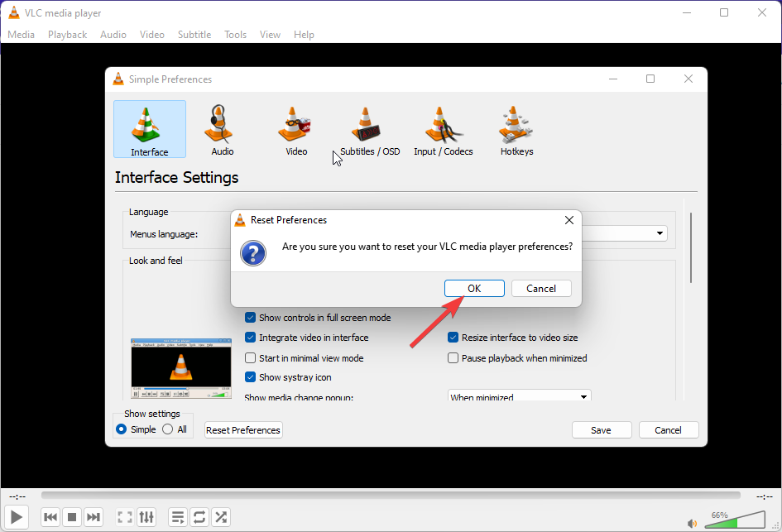This screenshot has width=782, height=532.
Task: Click the remaining time label at right
Action: tap(765, 496)
